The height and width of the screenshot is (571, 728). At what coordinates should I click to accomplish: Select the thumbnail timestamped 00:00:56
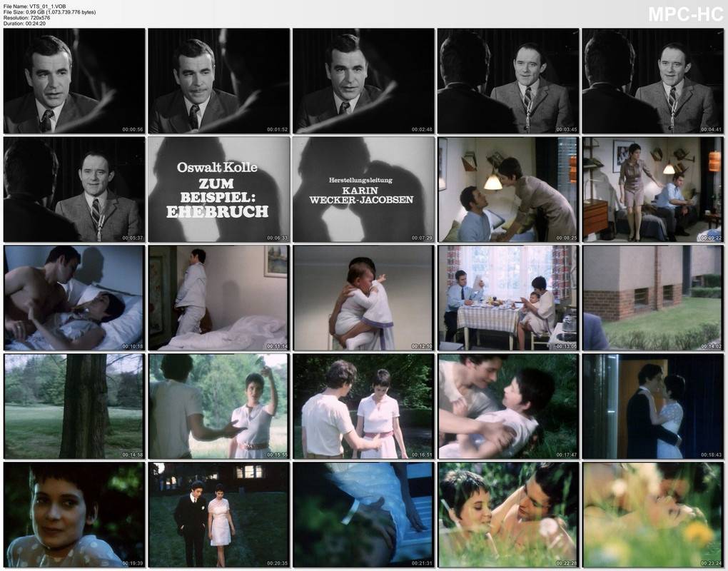[x=74, y=81]
